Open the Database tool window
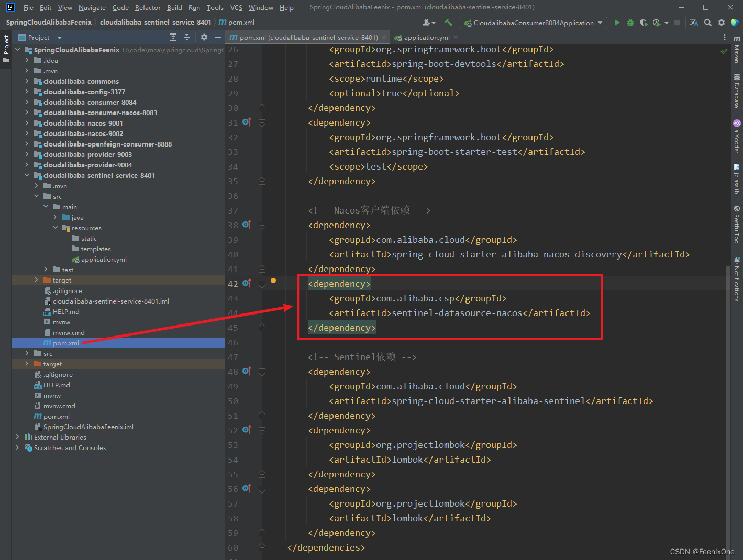Screen dimensions: 743x560 point(737,91)
